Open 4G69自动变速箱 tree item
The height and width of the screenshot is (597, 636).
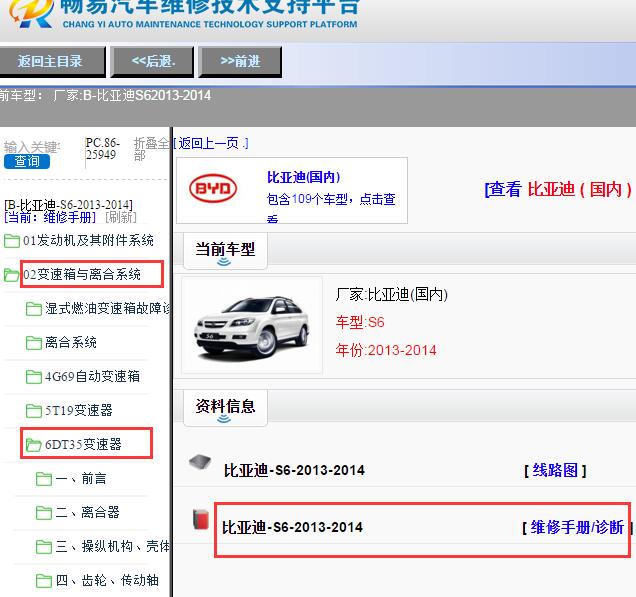(92, 377)
